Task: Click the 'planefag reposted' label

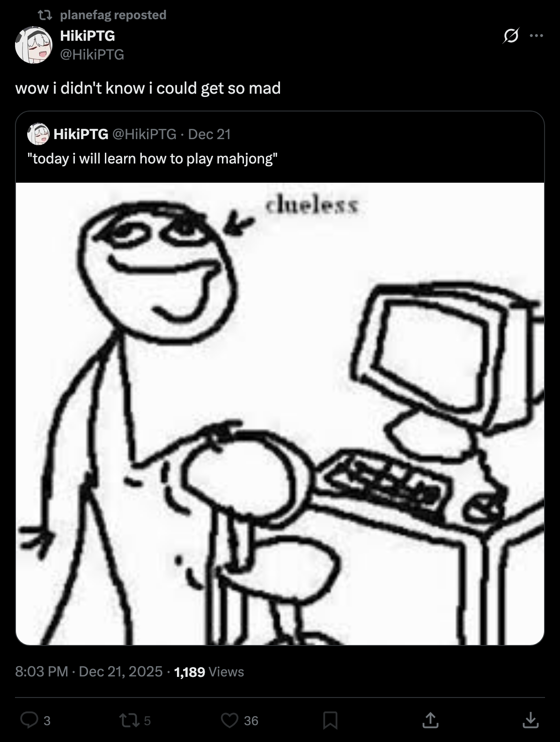Action: point(113,15)
